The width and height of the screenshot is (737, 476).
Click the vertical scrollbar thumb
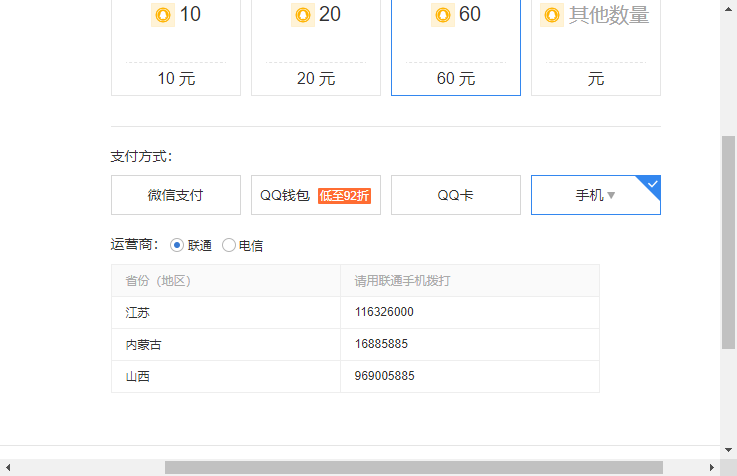tap(729, 242)
